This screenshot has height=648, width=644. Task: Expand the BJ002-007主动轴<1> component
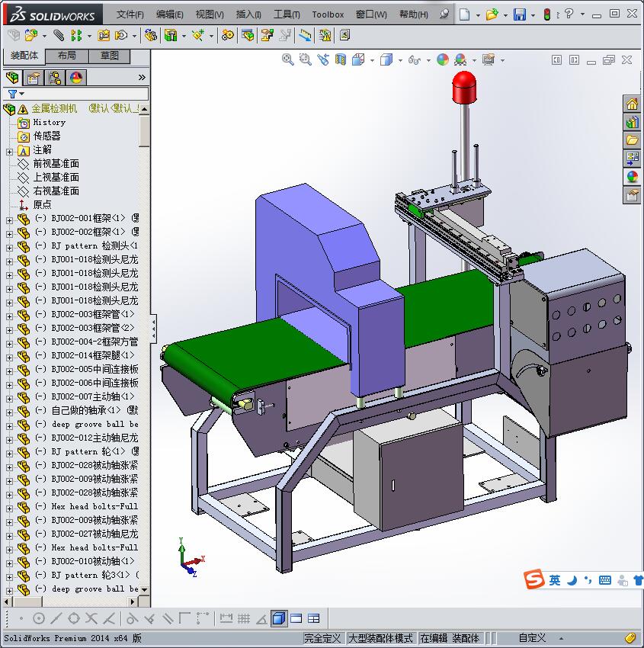pos(9,399)
